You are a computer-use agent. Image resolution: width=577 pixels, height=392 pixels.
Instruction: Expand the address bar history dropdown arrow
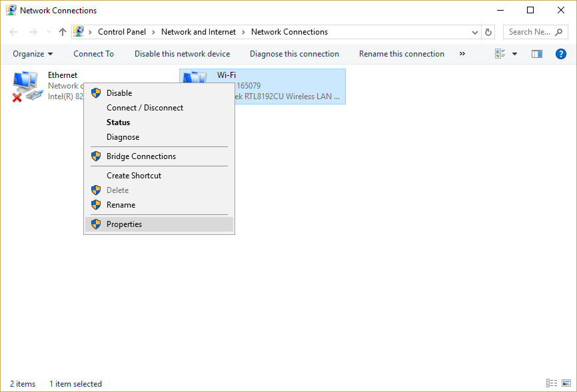pyautogui.click(x=474, y=31)
